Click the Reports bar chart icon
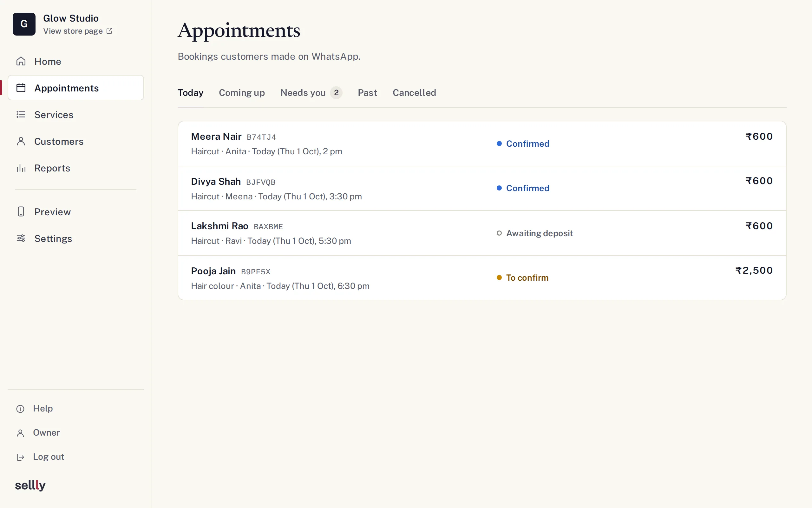 coord(21,168)
